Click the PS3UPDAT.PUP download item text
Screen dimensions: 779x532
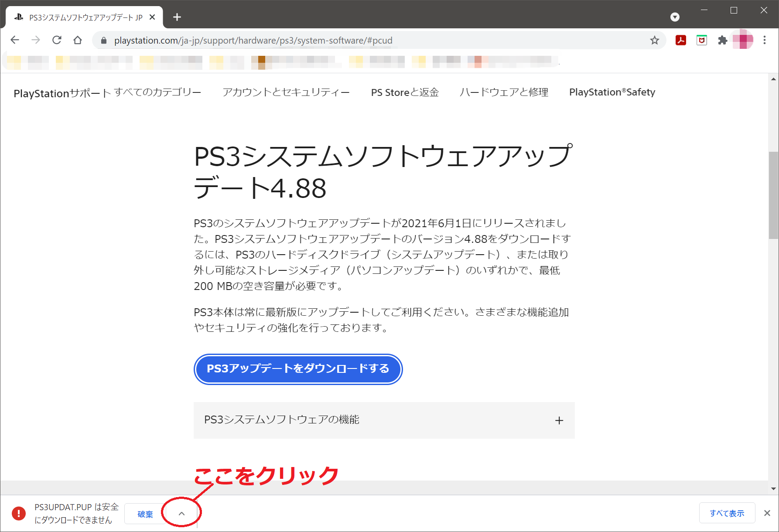pos(76,513)
